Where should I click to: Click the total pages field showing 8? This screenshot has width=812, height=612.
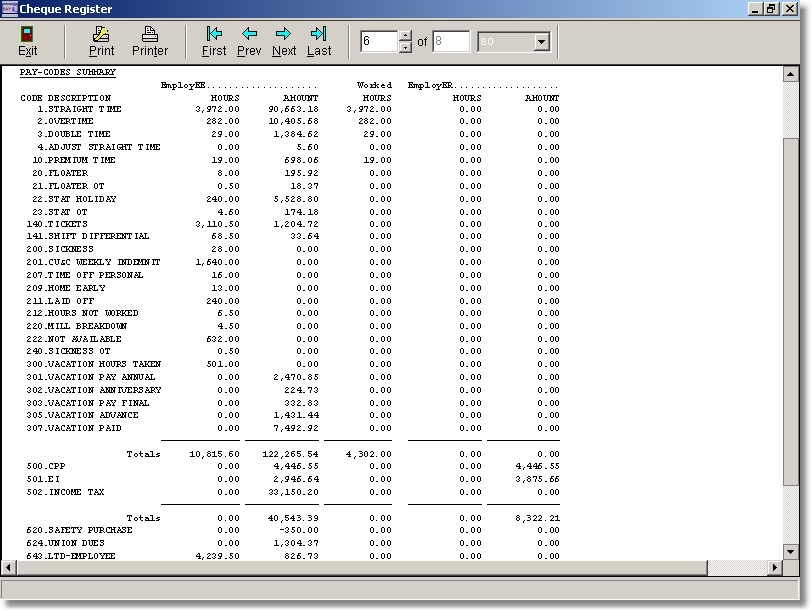click(450, 42)
